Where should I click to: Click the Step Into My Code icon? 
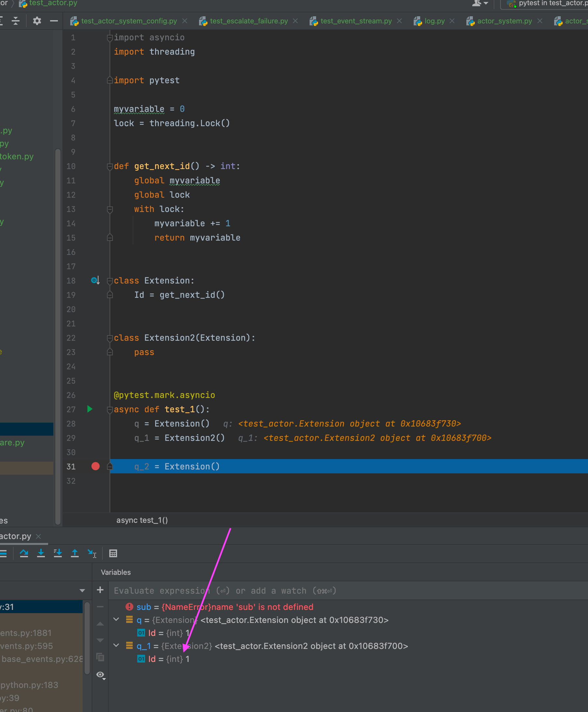(x=58, y=553)
